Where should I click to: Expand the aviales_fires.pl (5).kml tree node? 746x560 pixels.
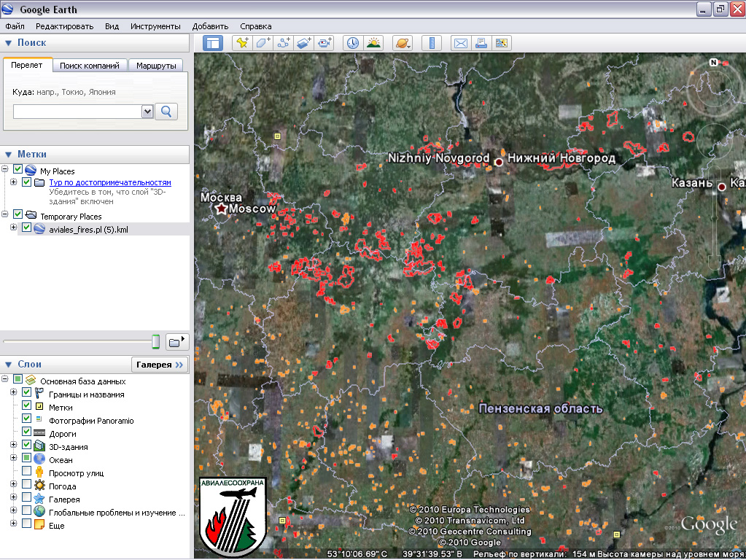pos(13,227)
